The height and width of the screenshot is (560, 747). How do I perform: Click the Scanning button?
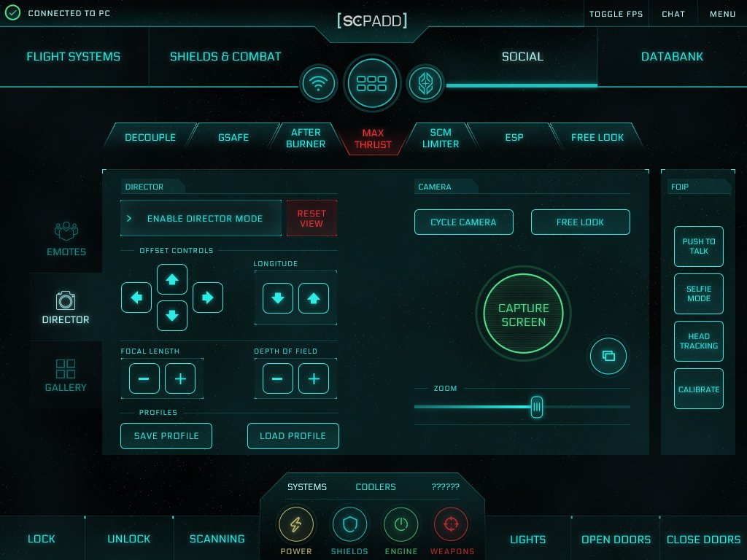(x=217, y=539)
